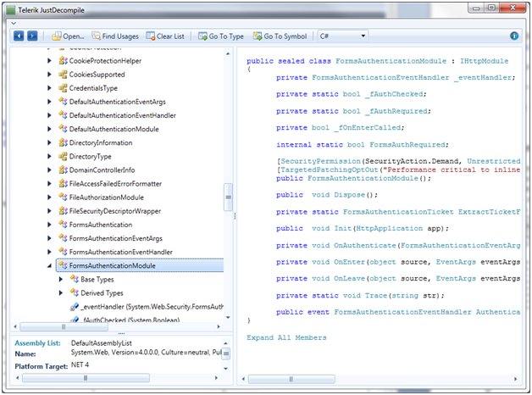Click the _eventHandler field icon

[x=75, y=307]
